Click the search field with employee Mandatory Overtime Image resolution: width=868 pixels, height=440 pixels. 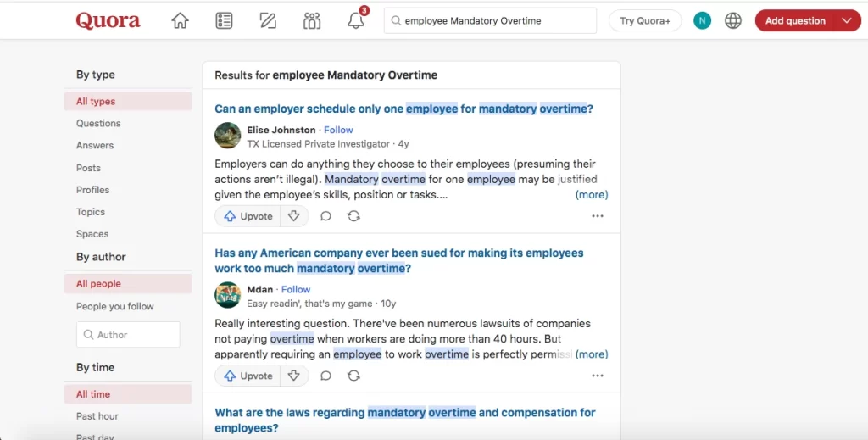click(491, 21)
